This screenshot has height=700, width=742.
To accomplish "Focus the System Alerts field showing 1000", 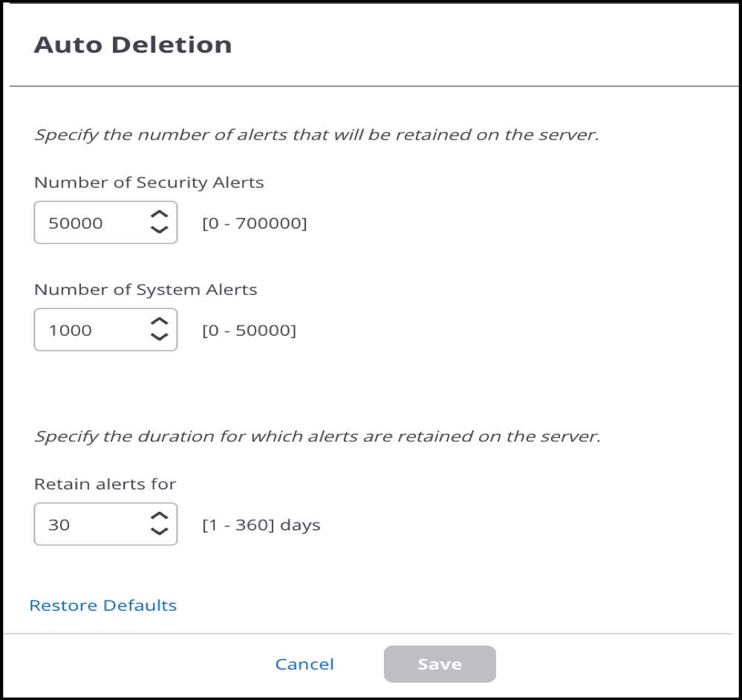I will pyautogui.click(x=105, y=330).
